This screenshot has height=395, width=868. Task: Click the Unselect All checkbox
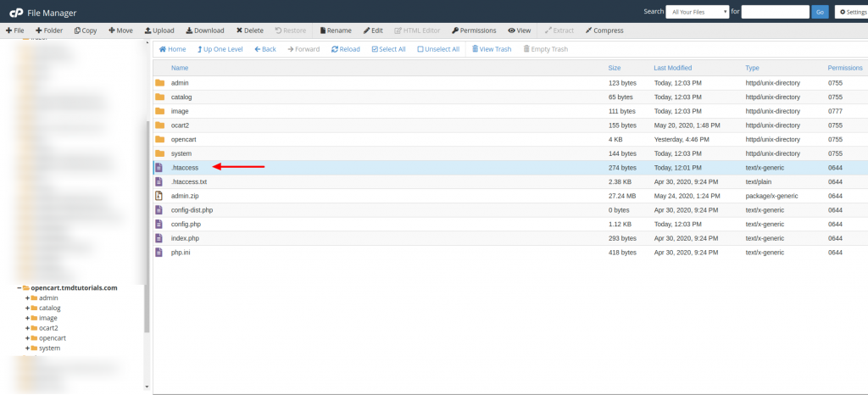click(421, 49)
